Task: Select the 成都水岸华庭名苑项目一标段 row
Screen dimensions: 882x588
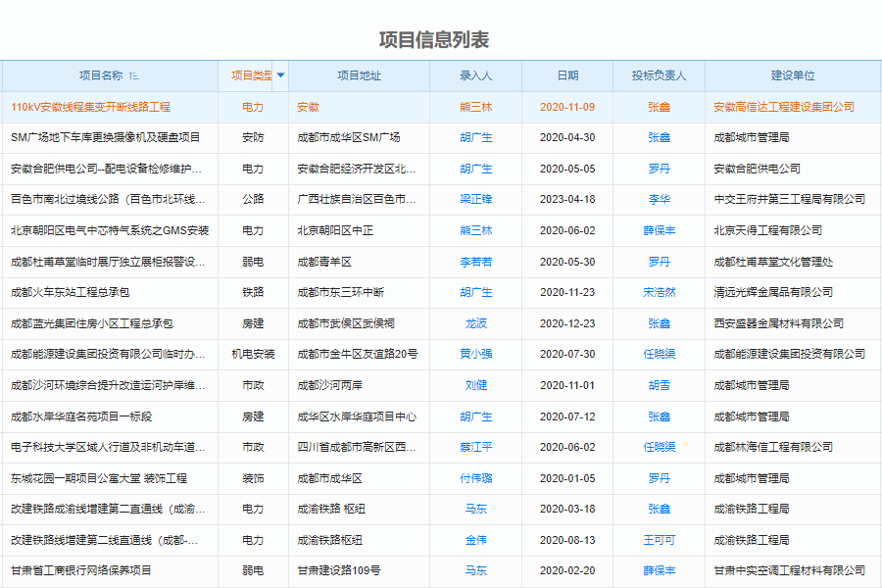Action: click(x=441, y=416)
